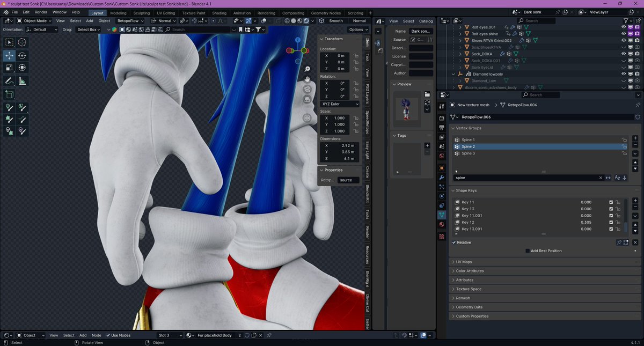Open the viewport Options button
The width and height of the screenshot is (644, 346).
358,30
